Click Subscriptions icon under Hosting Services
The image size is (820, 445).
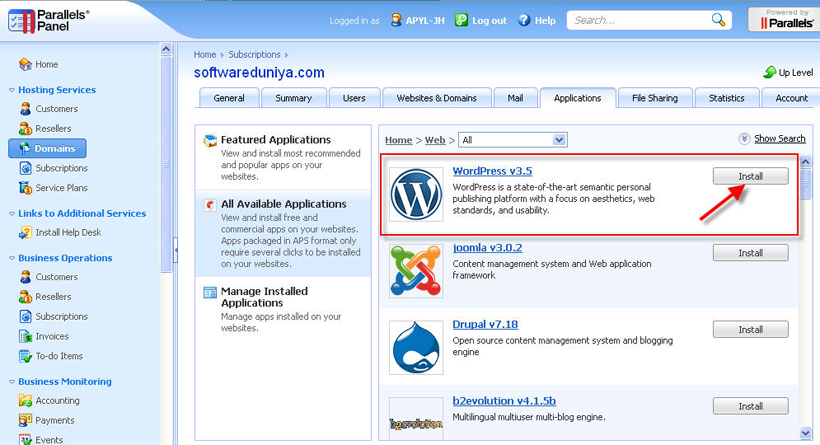pyautogui.click(x=25, y=168)
